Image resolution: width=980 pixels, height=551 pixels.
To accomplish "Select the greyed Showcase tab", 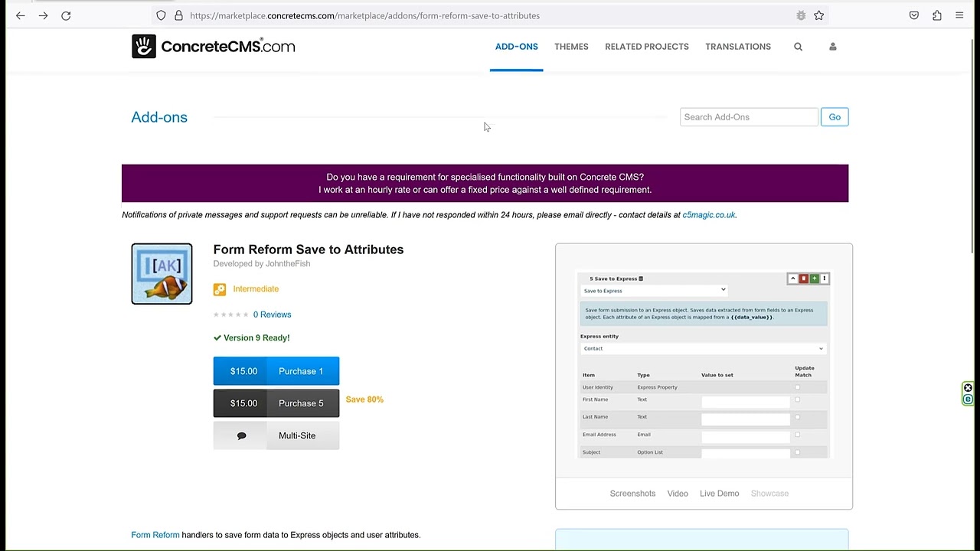I will [769, 494].
